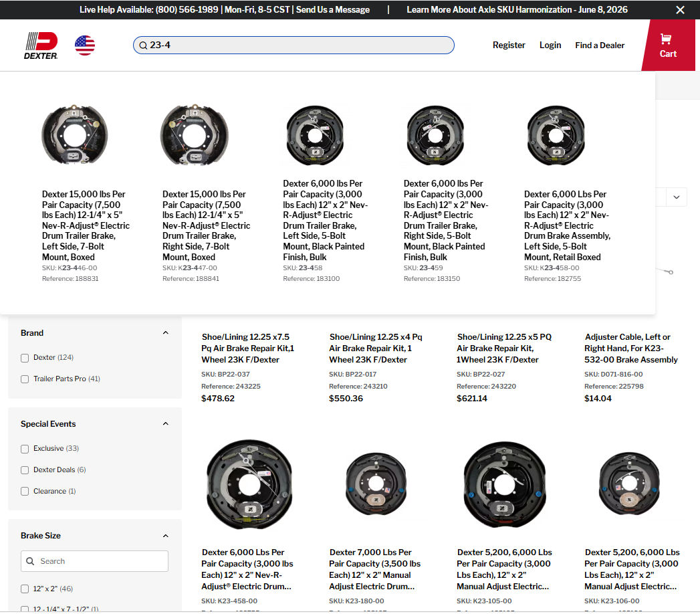Open Find a Dealer link
Screen dimensions: 700x614
click(x=600, y=45)
